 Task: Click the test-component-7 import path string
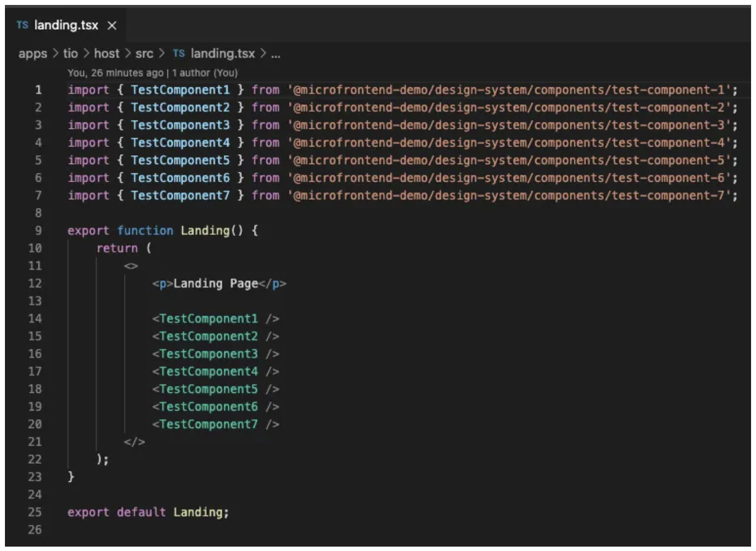[509, 195]
